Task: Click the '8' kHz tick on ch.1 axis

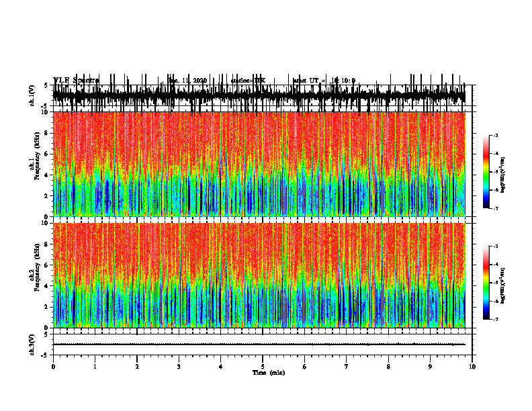Action: point(47,133)
